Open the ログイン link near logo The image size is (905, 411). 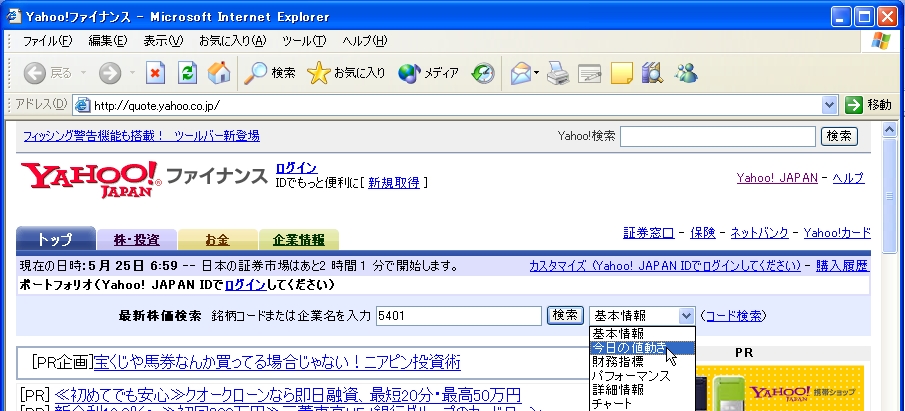coord(296,168)
